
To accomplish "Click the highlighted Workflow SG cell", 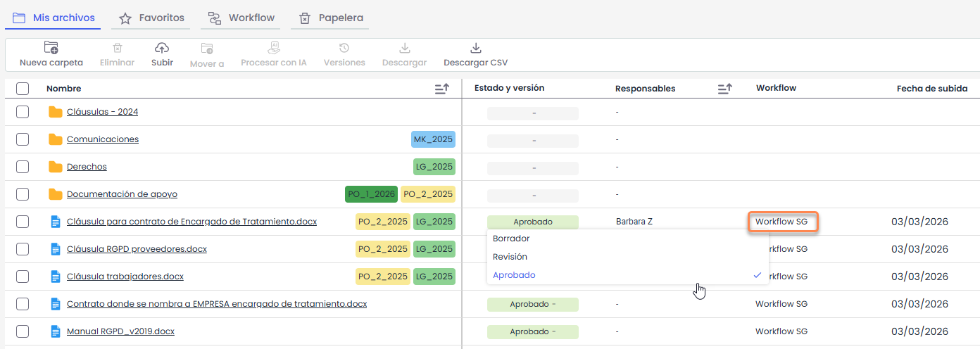I will point(781,222).
